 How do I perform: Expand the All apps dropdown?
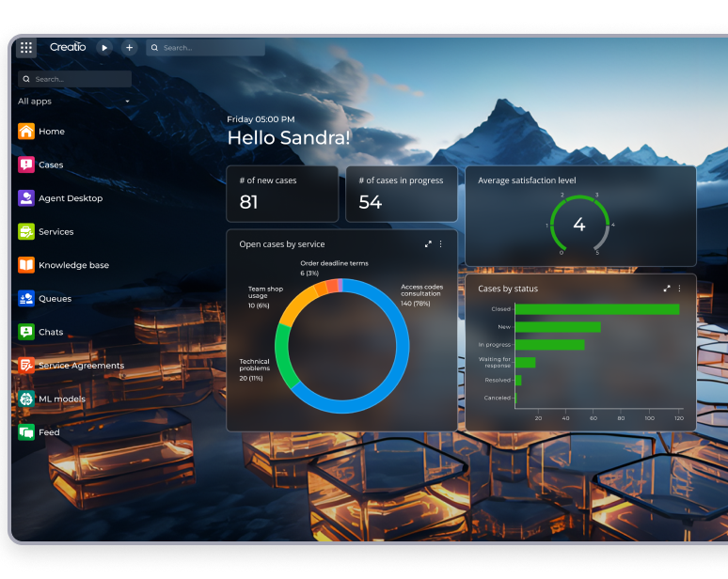127,102
